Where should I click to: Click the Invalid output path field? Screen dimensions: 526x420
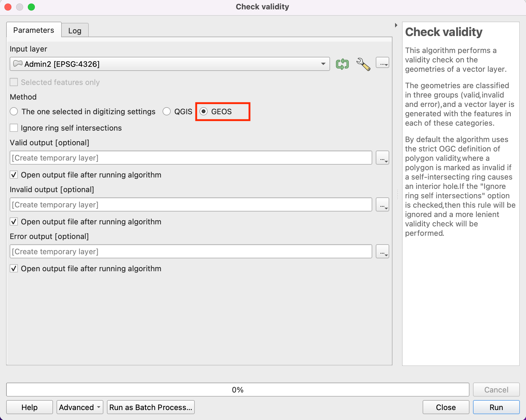tap(191, 205)
